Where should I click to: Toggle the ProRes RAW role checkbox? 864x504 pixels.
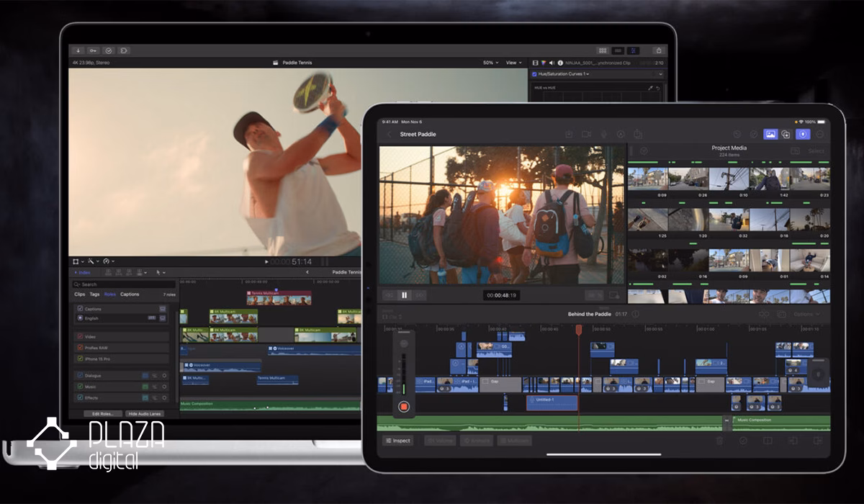[x=80, y=347]
